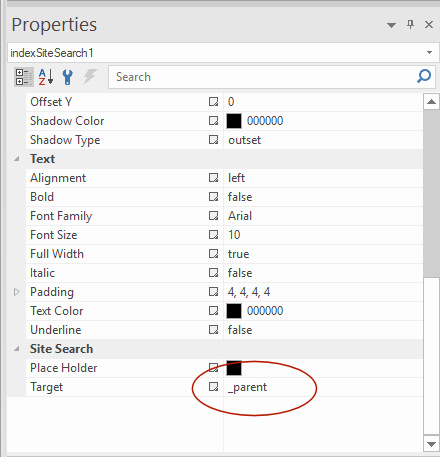Toggle the Properties panel pin icon
Viewport: 440px width, 457px height.
pos(410,24)
